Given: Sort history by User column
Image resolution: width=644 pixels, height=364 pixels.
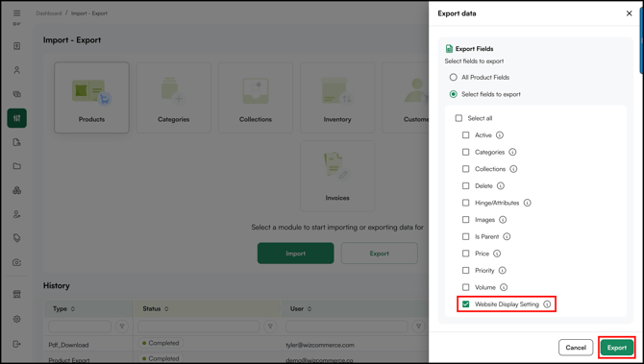Looking at the screenshot, I should point(310,309).
